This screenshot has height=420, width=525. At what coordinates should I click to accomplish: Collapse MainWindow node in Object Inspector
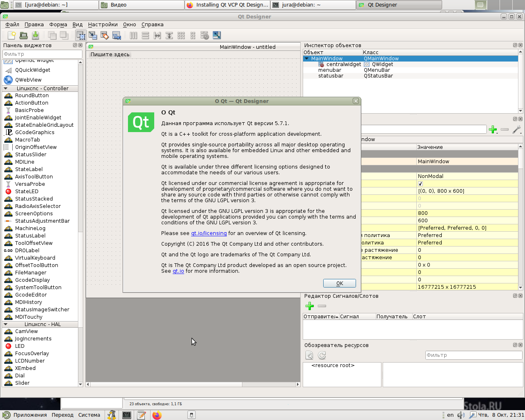pyautogui.click(x=306, y=59)
